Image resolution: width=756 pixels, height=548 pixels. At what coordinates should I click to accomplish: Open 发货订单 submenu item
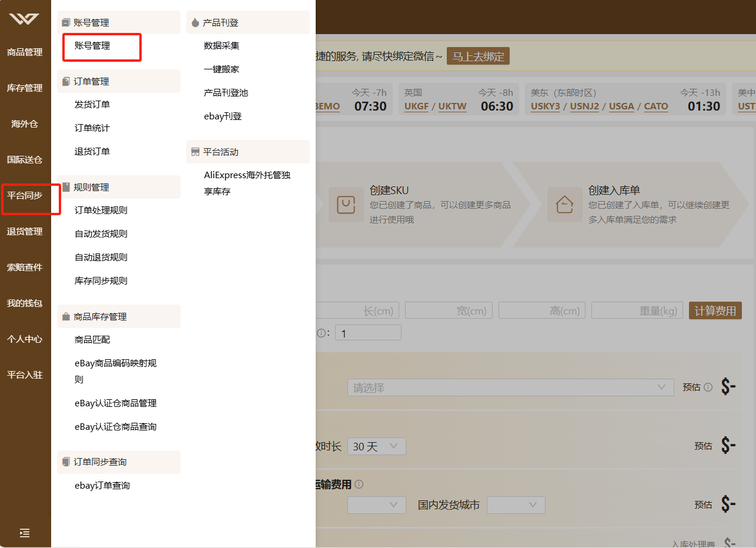point(92,105)
